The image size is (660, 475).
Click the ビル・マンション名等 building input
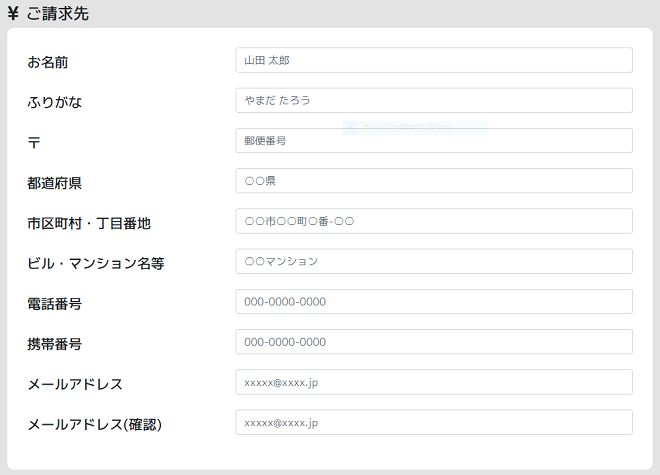(433, 261)
